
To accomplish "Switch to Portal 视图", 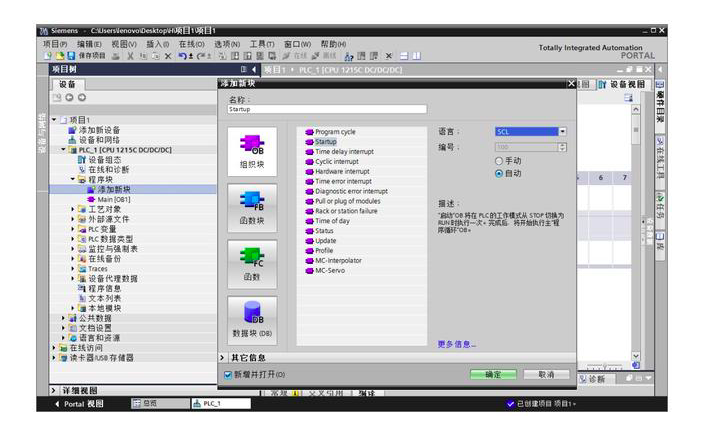I will point(79,404).
